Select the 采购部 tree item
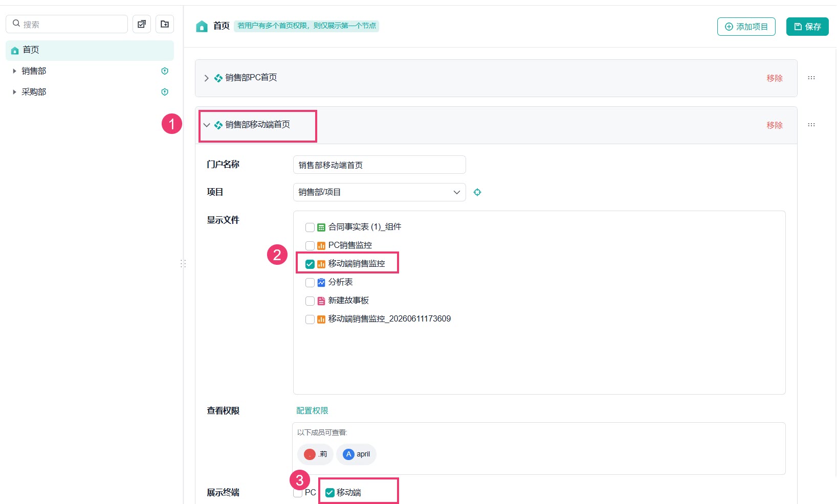This screenshot has height=504, width=837. 34,92
